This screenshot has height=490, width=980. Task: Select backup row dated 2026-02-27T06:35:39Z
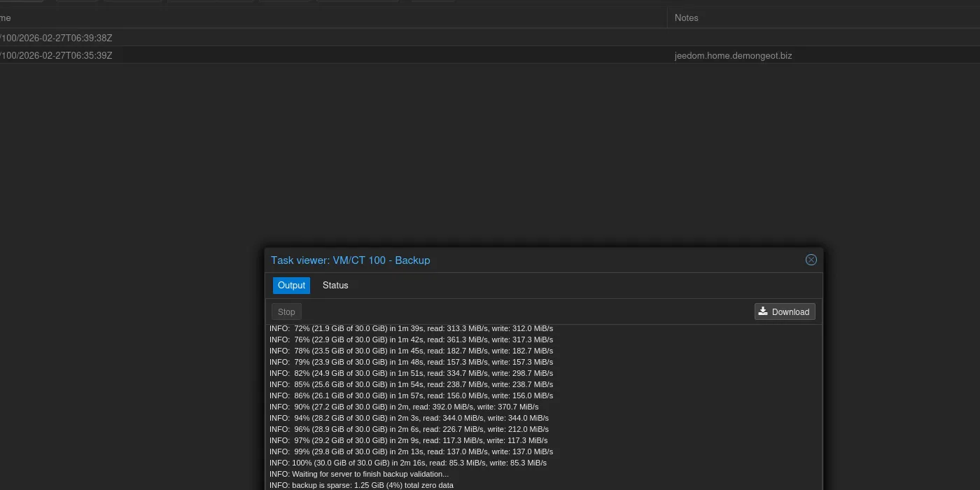(57, 55)
